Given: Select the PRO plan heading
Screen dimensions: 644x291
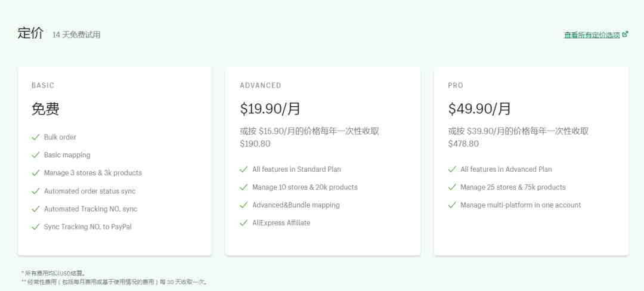Looking at the screenshot, I should pyautogui.click(x=456, y=85).
